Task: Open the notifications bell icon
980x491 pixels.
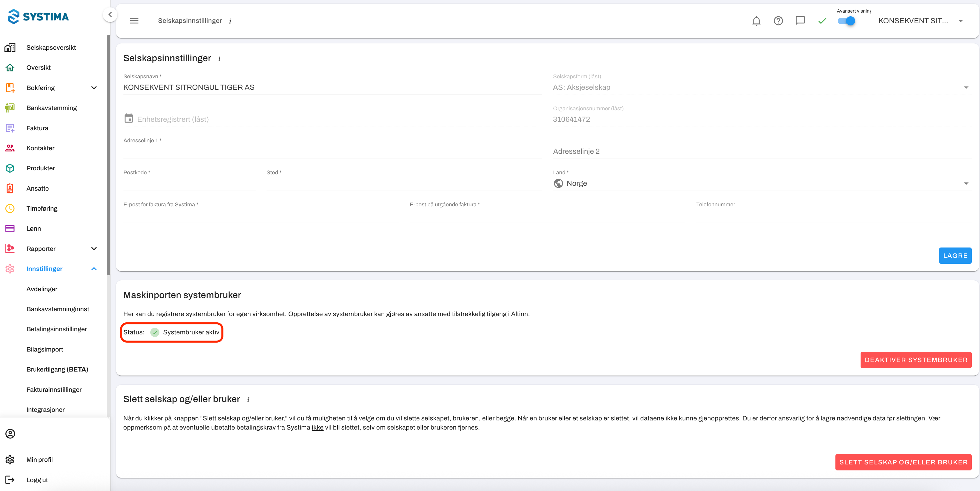Action: coord(756,21)
